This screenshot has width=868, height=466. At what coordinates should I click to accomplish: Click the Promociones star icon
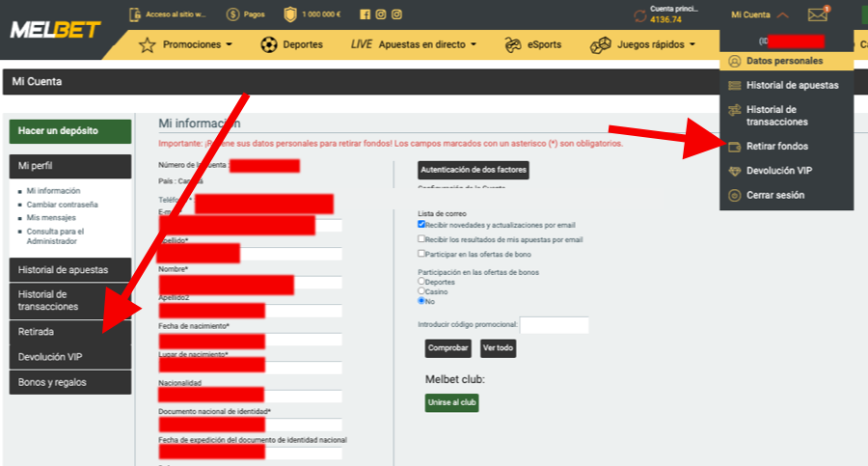point(148,44)
